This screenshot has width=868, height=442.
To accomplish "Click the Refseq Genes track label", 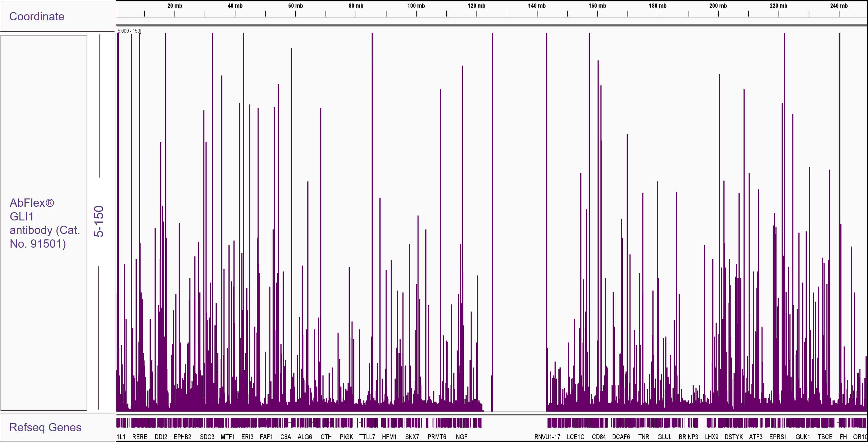I will pyautogui.click(x=45, y=427).
